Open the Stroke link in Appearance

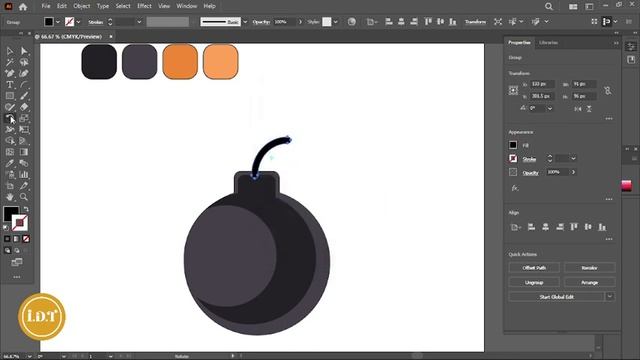[x=529, y=159]
